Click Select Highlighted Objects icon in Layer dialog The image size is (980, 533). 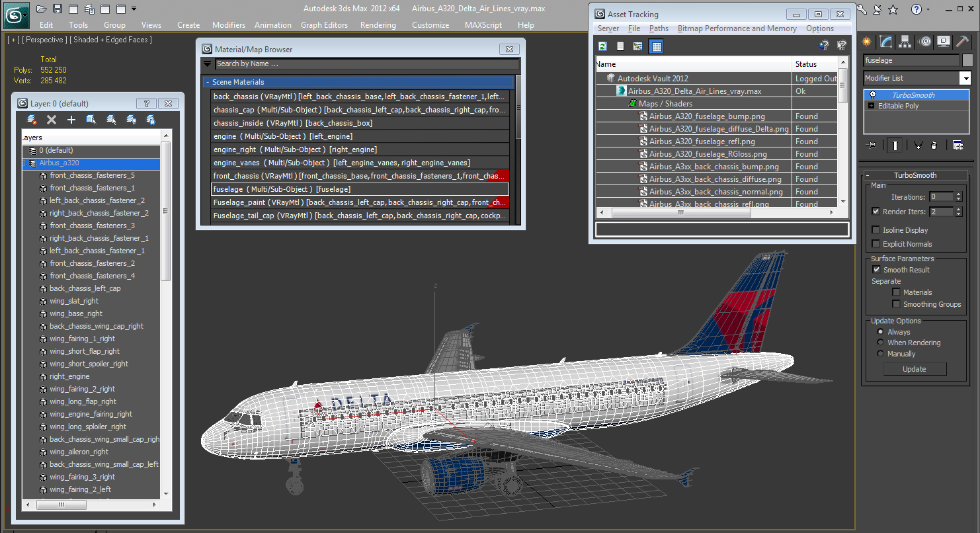91,120
